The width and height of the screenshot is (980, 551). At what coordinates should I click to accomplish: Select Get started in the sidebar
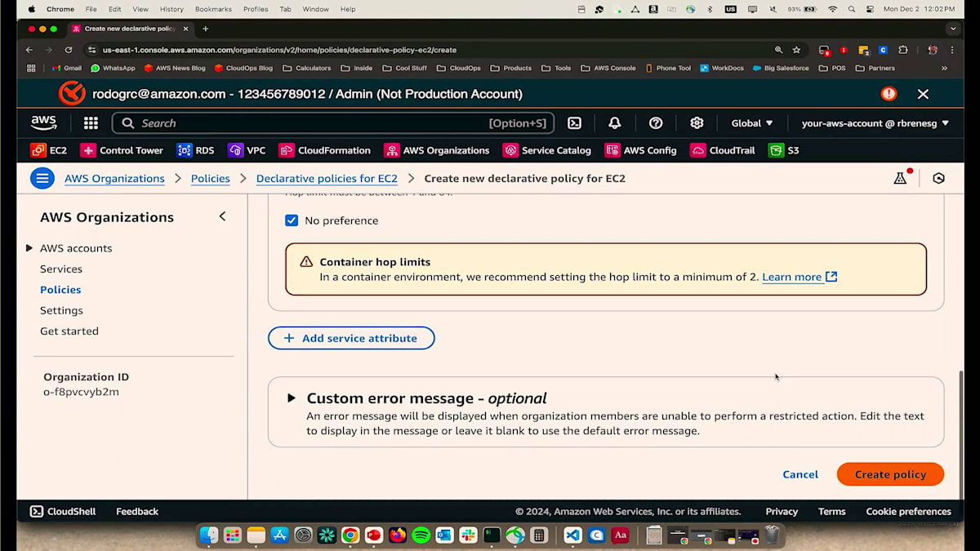coord(69,331)
